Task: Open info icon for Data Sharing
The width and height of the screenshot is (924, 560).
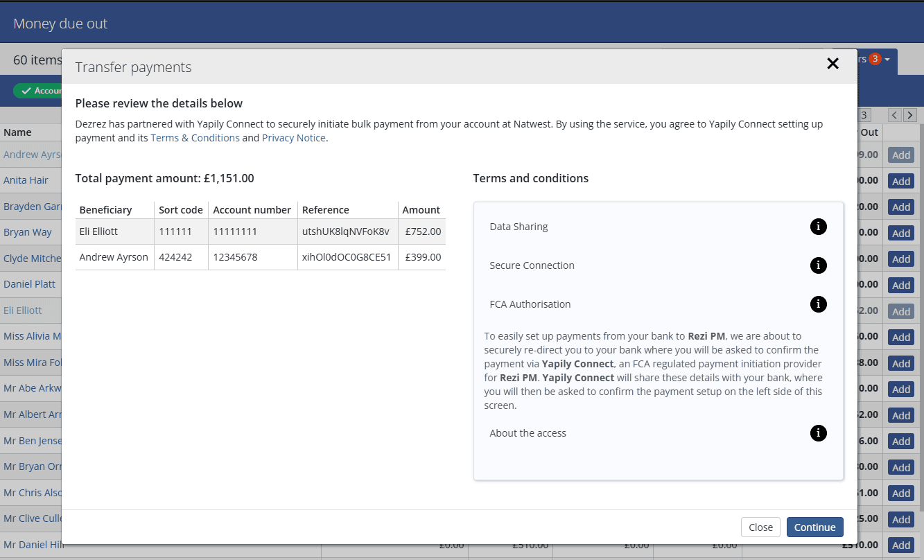Action: coord(819,227)
